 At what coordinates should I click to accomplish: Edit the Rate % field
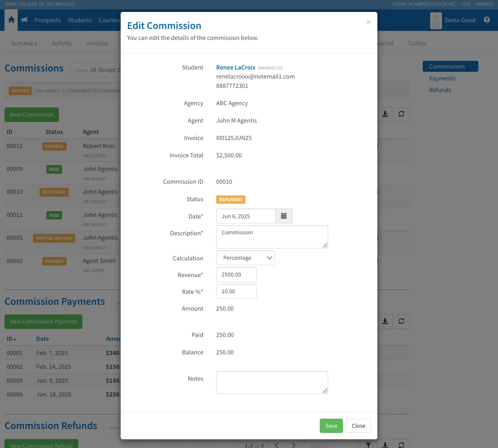236,291
